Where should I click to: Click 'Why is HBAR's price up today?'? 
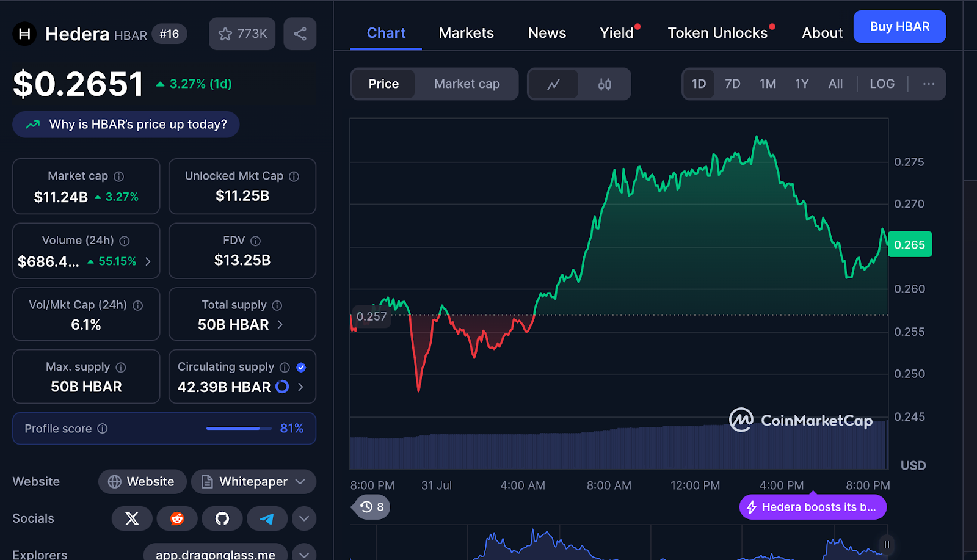point(126,125)
